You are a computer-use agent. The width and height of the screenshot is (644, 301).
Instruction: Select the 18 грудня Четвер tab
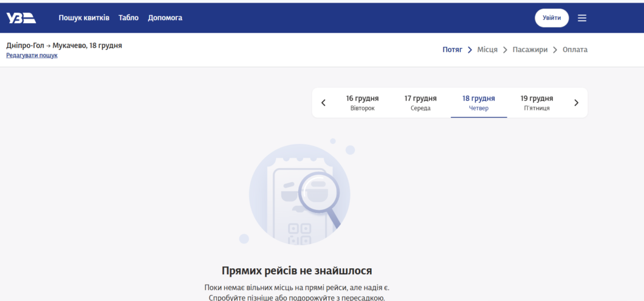[478, 103]
